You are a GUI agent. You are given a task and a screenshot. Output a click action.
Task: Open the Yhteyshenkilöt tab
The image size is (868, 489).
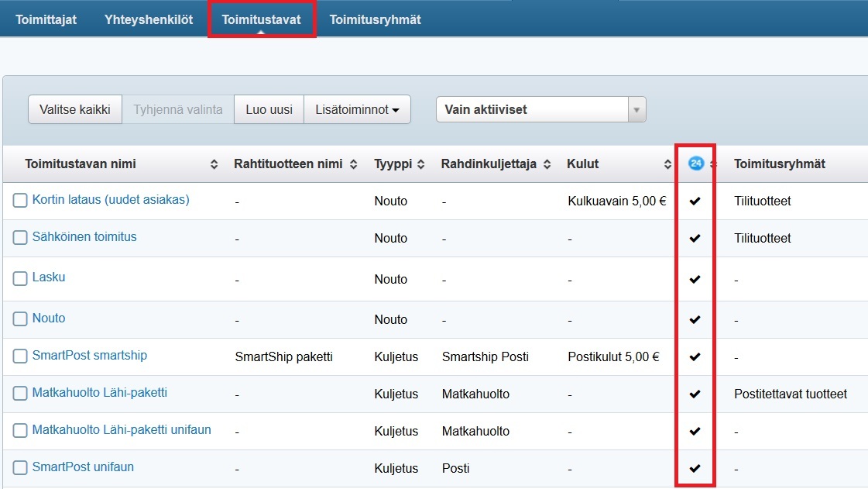pos(149,19)
